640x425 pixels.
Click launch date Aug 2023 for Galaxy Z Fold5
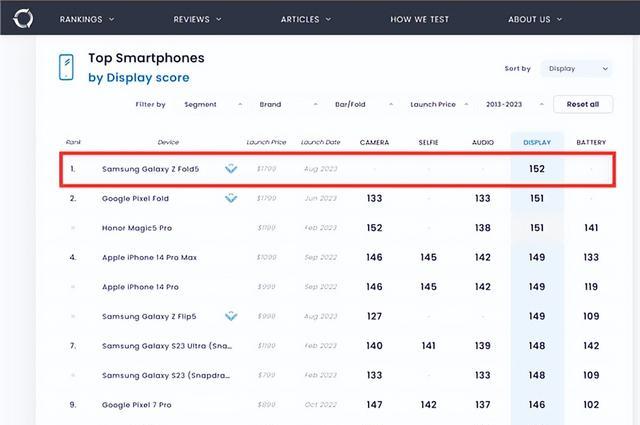320,169
